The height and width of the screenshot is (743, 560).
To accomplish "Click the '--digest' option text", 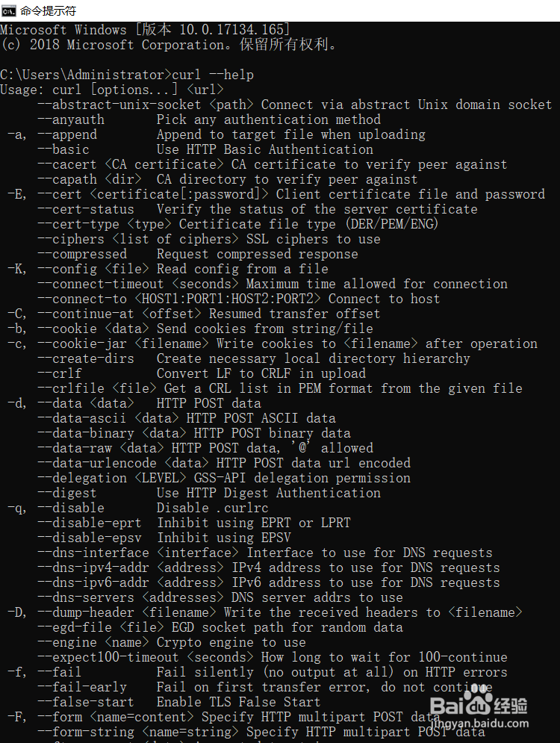I will tap(67, 493).
